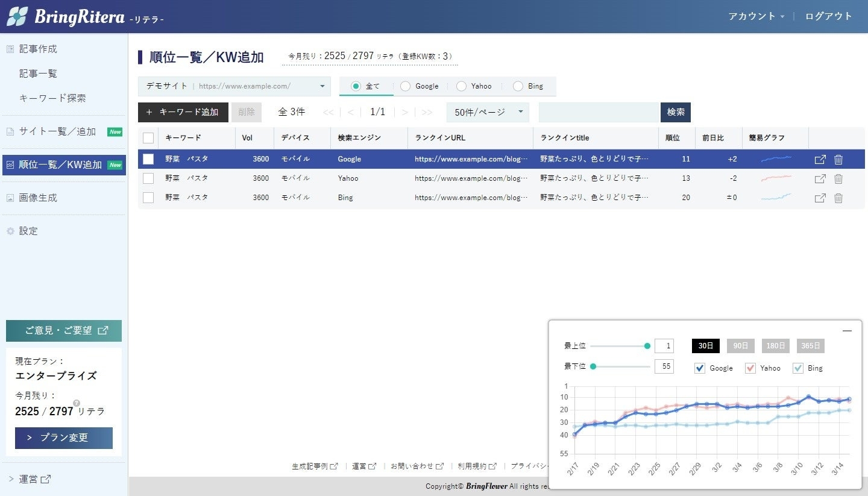The height and width of the screenshot is (496, 868).
Task: Expand the 50件/ページ page size dropdown
Action: click(488, 112)
